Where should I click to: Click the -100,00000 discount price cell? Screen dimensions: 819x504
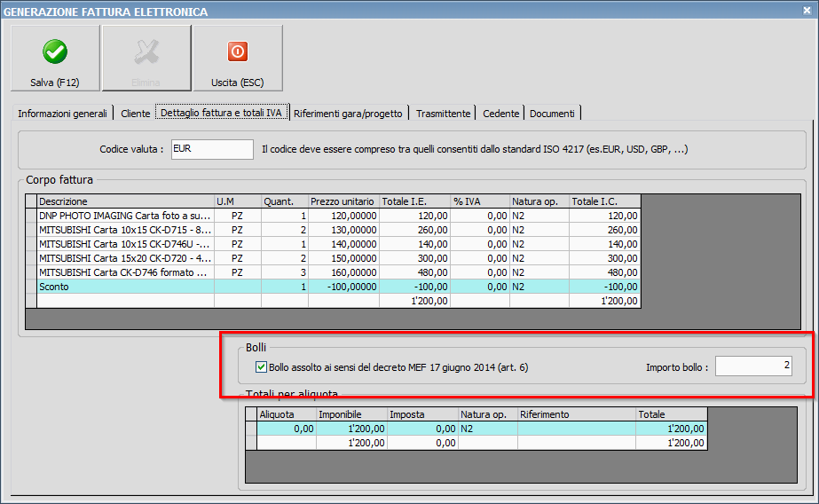click(343, 287)
